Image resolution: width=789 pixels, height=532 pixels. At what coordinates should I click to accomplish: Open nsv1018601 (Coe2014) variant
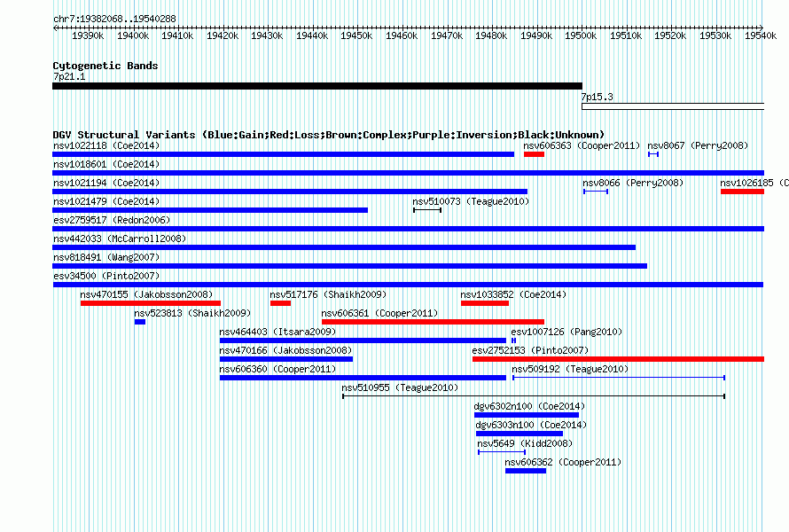[106, 165]
